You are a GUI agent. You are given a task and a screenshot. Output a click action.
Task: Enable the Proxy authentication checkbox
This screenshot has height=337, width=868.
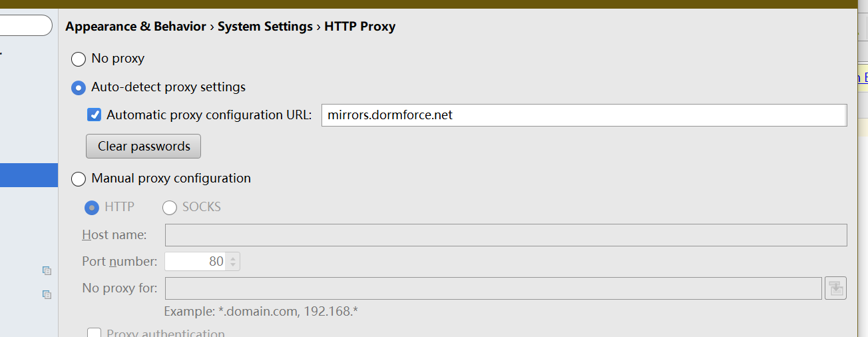tap(95, 333)
